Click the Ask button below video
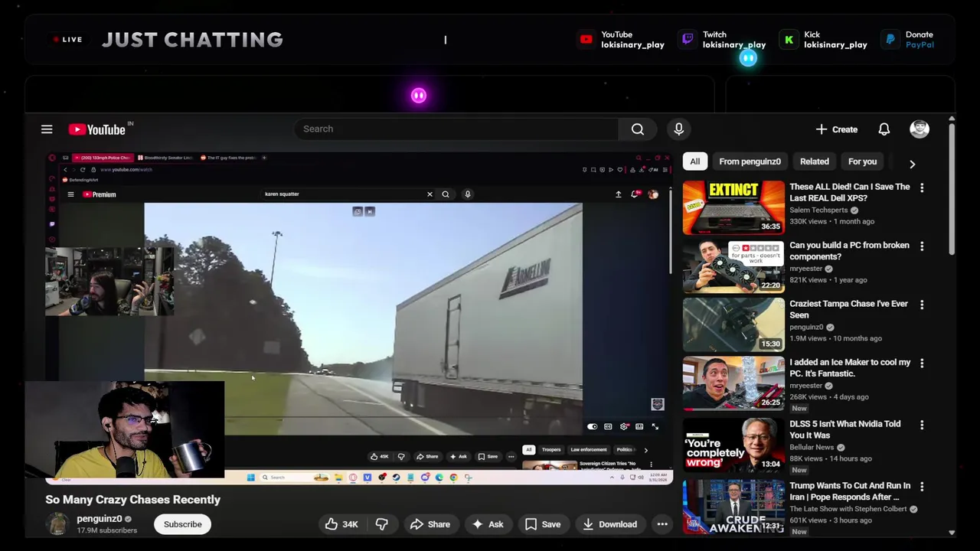Viewport: 980px width, 551px height. (x=488, y=524)
